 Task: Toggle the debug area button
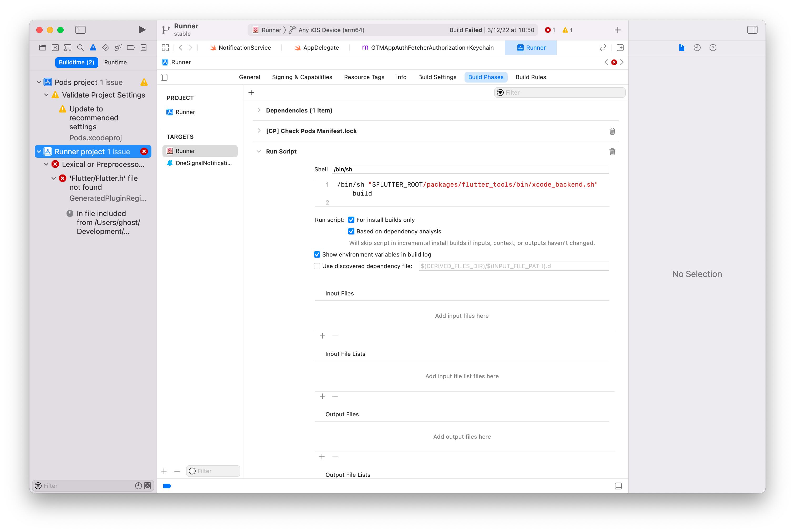[x=618, y=486]
